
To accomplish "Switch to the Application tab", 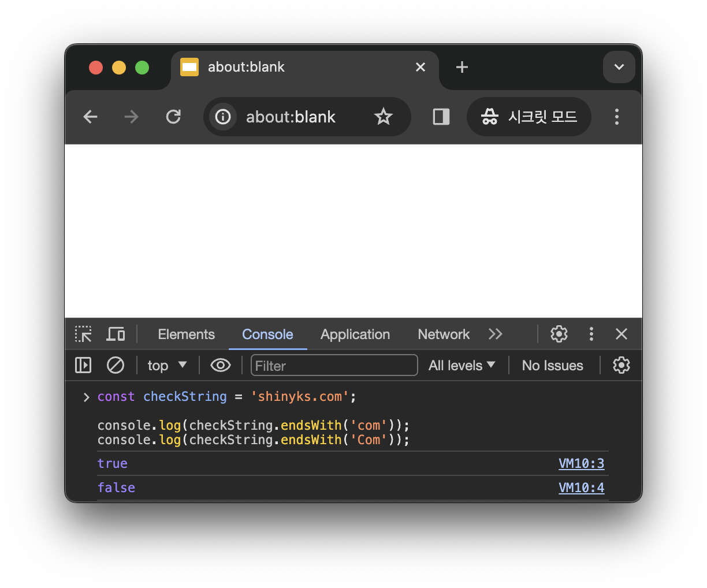I will [x=355, y=334].
